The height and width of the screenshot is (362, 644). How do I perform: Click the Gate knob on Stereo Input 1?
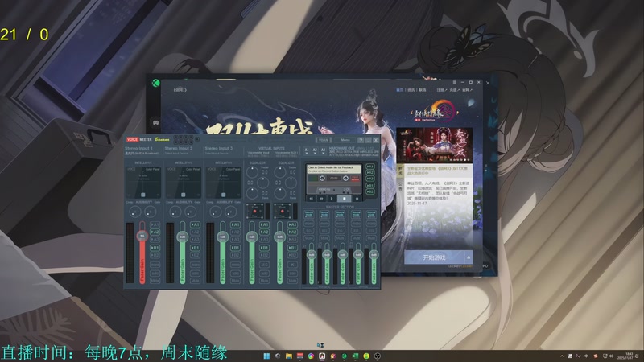pos(150,212)
